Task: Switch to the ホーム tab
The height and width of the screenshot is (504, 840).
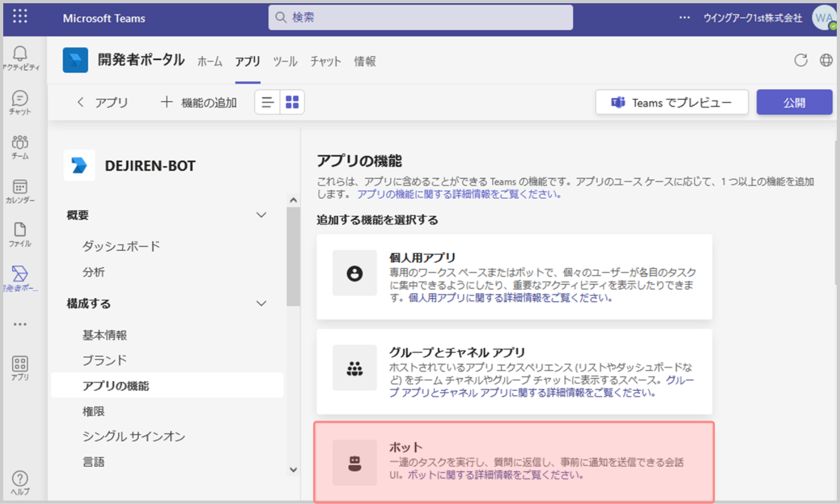Action: point(209,61)
